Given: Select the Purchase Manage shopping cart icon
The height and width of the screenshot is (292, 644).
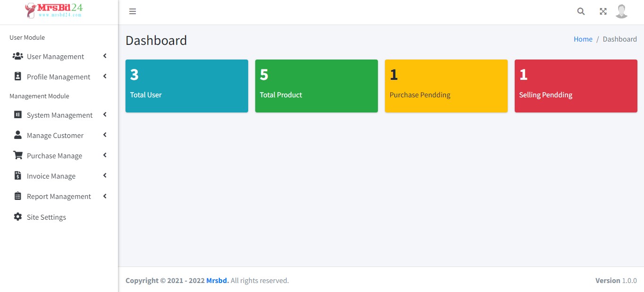Looking at the screenshot, I should click(x=17, y=155).
